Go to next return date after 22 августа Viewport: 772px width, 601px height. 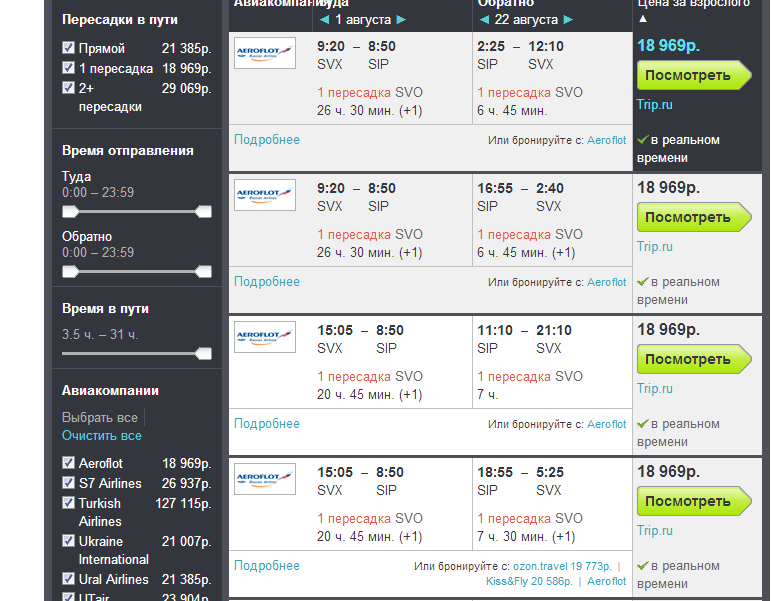tap(568, 20)
